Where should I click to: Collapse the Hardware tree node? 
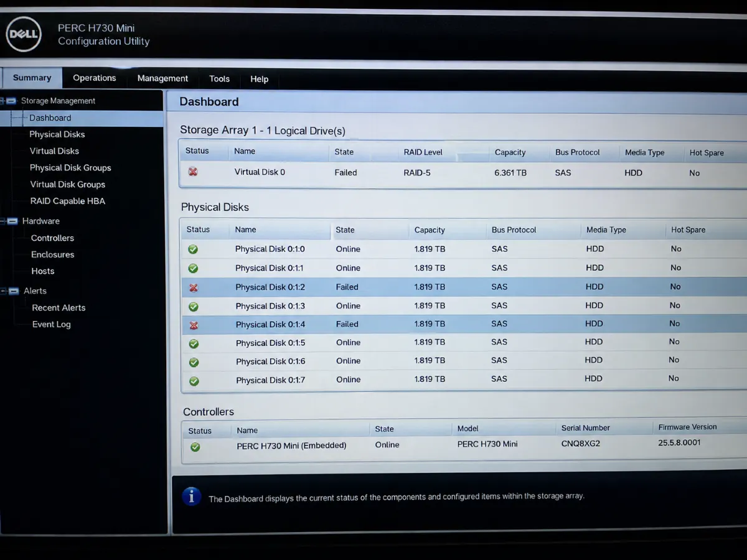(x=12, y=221)
